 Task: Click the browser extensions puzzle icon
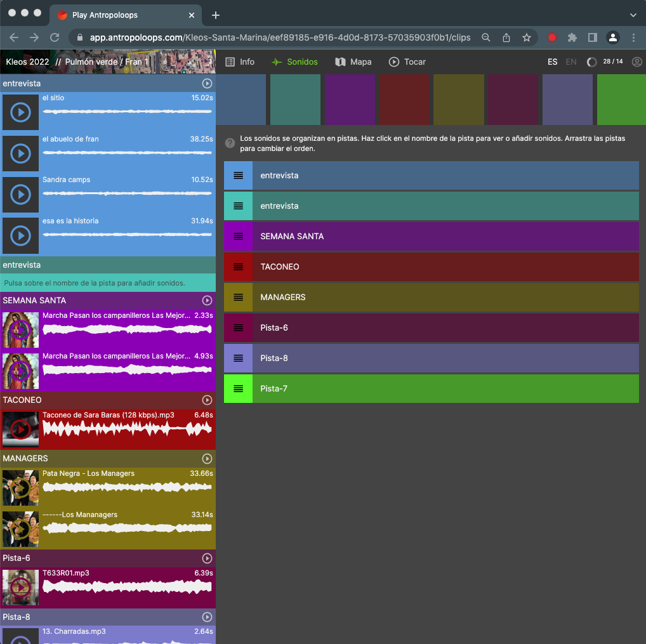point(572,37)
